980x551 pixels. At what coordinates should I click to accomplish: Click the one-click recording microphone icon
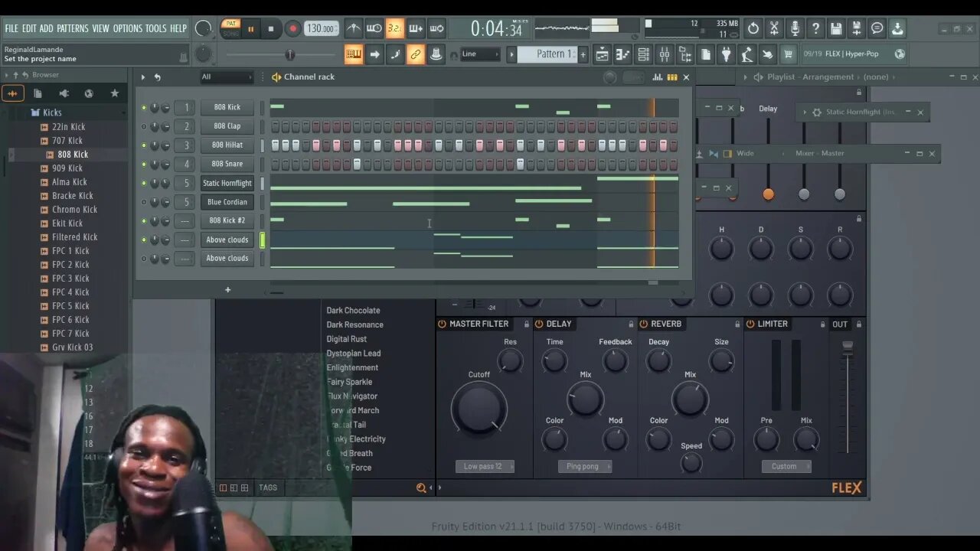(795, 29)
